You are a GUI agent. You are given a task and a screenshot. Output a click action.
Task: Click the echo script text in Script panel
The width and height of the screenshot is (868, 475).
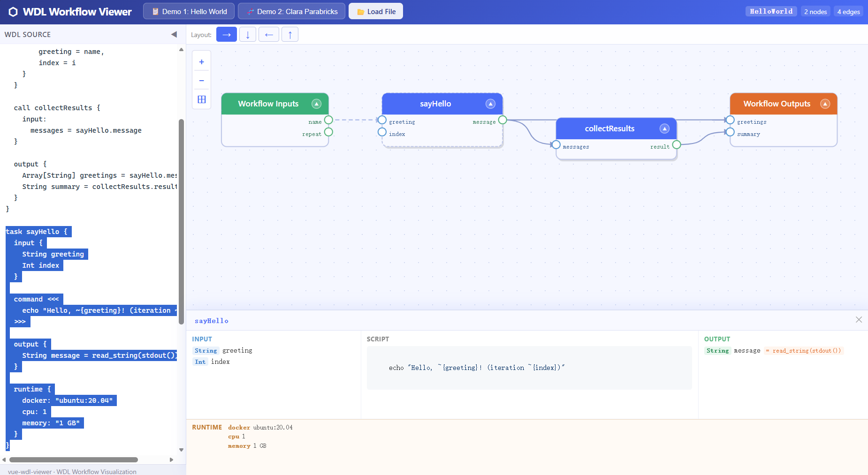477,368
